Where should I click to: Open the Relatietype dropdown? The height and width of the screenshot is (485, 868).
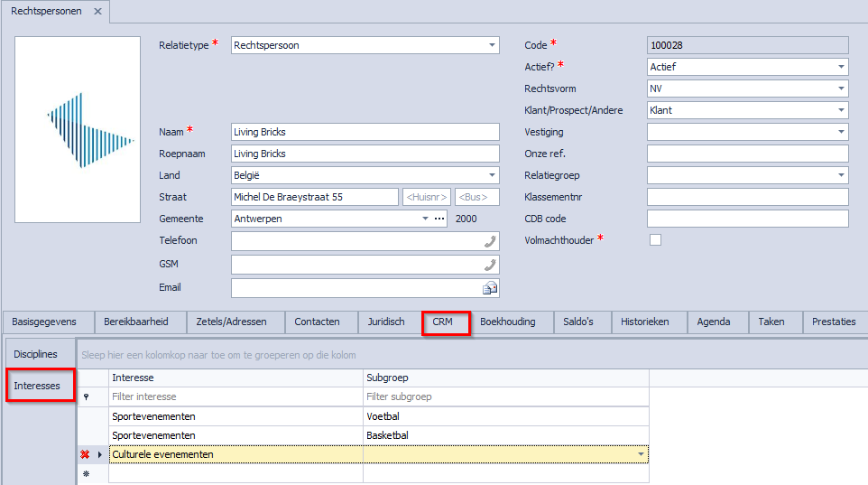[492, 45]
